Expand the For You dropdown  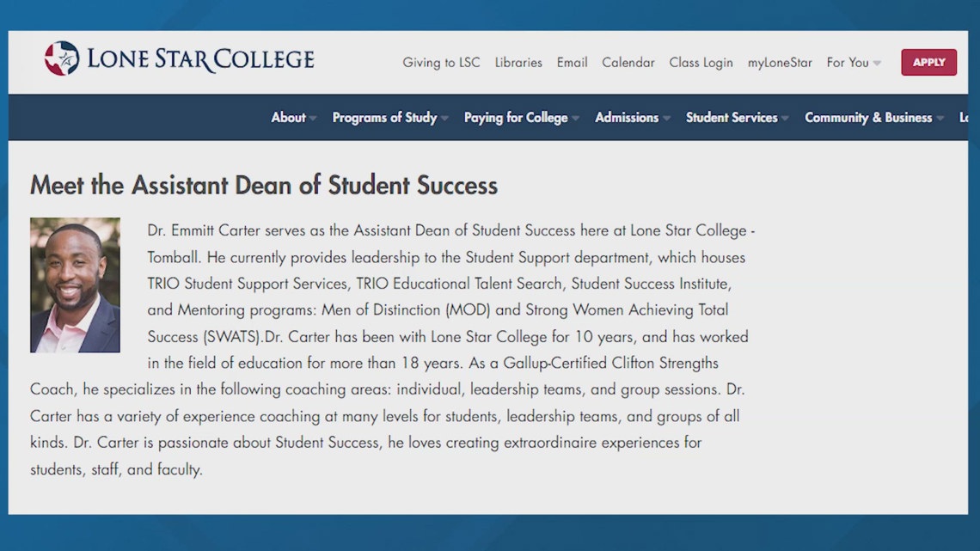[x=853, y=63]
